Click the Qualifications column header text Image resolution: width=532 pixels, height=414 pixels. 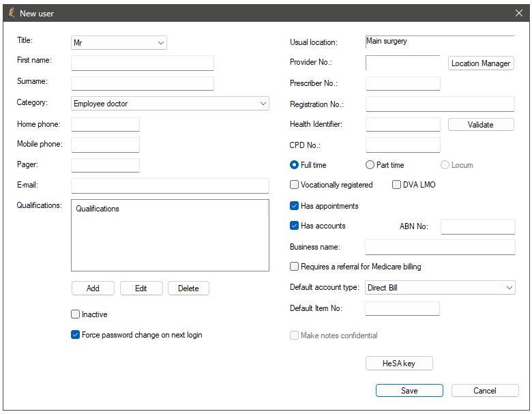pyautogui.click(x=98, y=209)
